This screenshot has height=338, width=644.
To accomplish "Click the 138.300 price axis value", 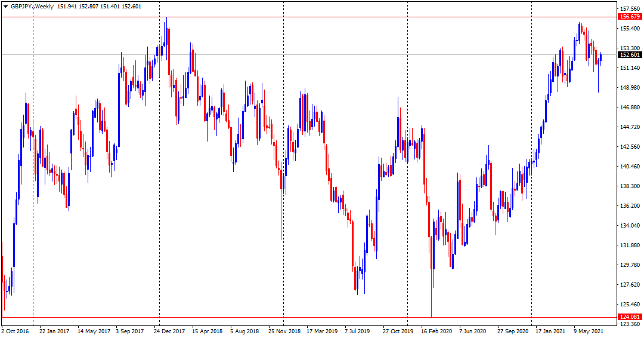I will click(x=630, y=186).
